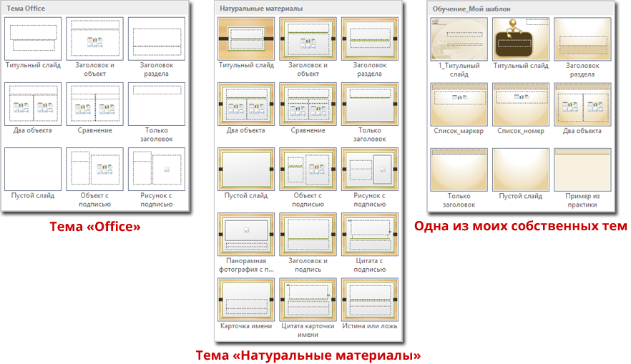Select 'Истина или ложь' layout
631x364 pixels.
pyautogui.click(x=370, y=300)
